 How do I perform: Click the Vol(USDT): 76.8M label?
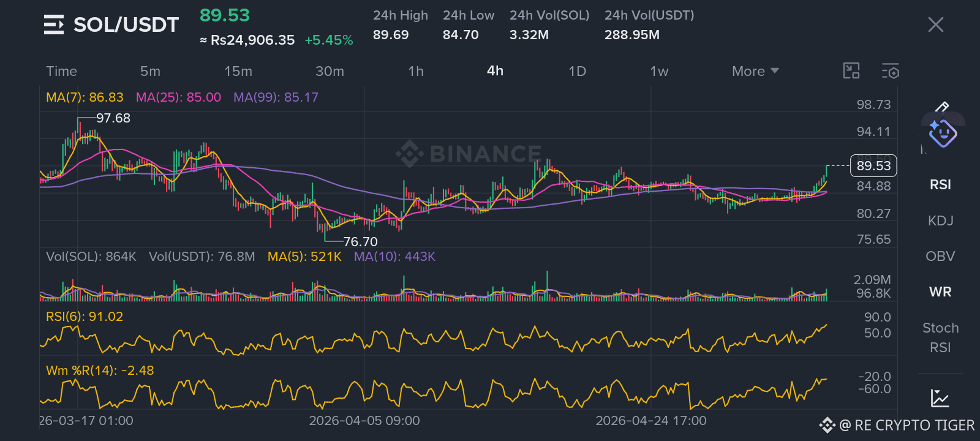coord(202,257)
